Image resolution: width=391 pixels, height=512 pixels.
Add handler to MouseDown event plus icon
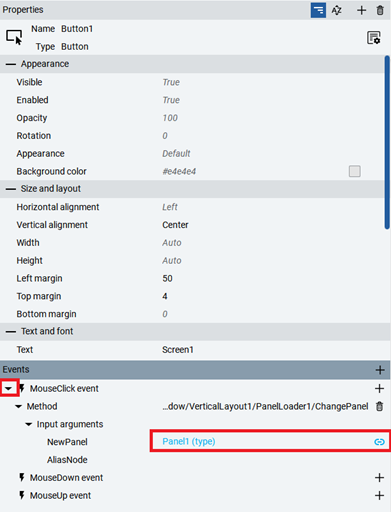click(379, 478)
